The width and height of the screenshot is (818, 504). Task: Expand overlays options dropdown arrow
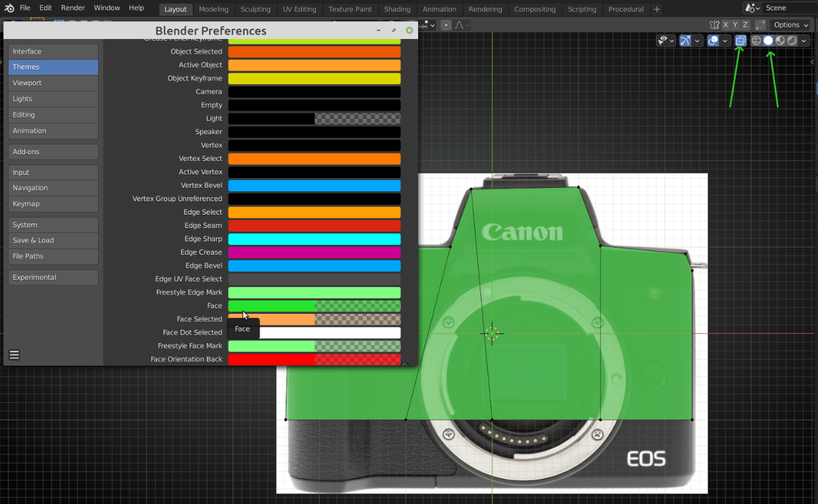point(725,41)
